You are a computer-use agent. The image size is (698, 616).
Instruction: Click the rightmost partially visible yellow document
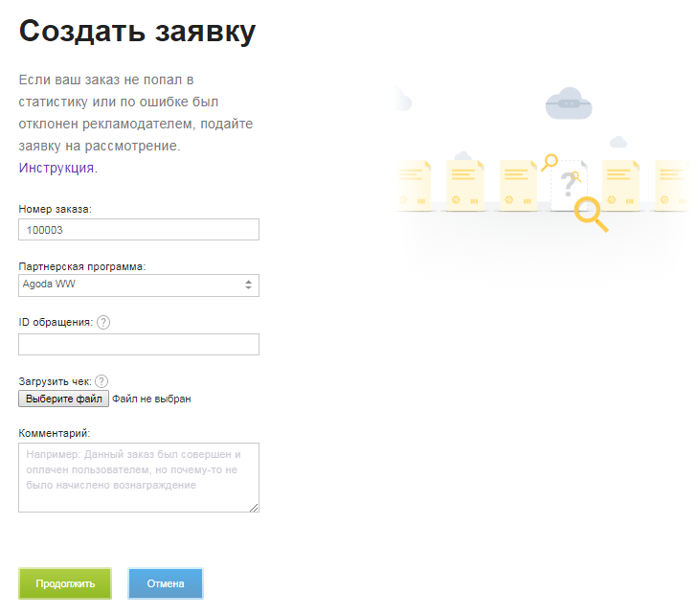670,185
